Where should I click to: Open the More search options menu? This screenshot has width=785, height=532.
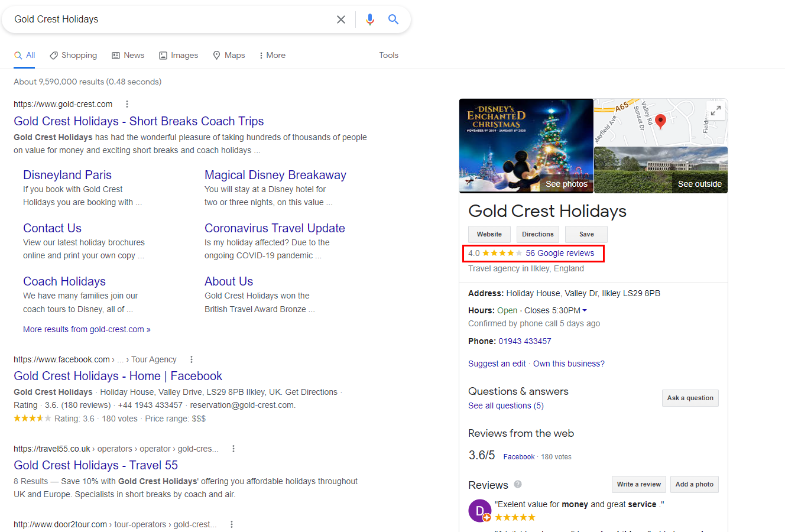(x=272, y=55)
